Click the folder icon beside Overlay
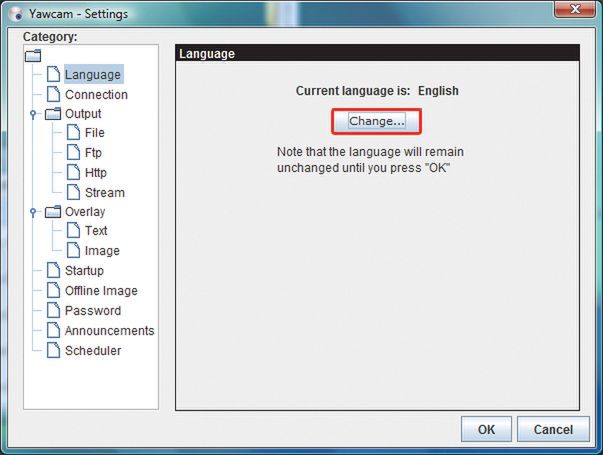Image resolution: width=603 pixels, height=455 pixels. [x=53, y=212]
